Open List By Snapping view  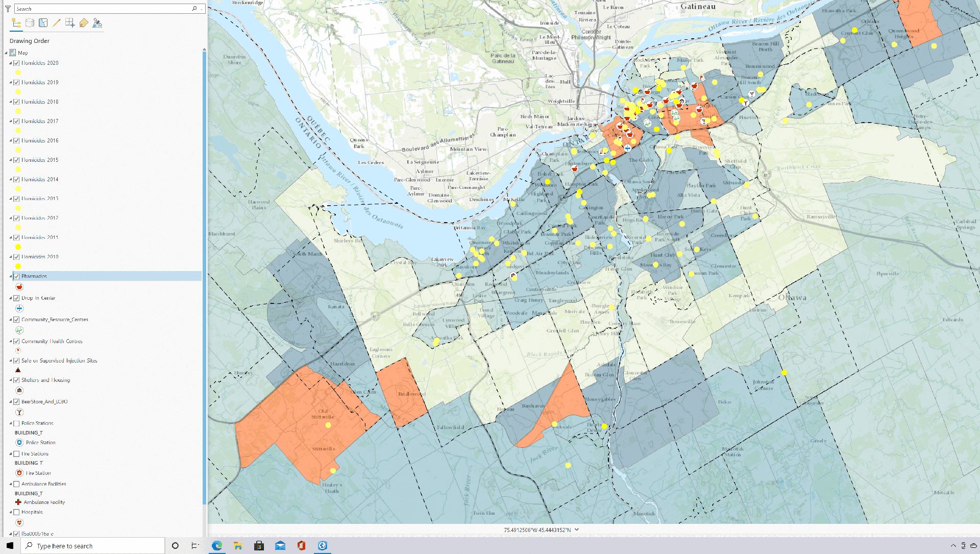point(70,23)
